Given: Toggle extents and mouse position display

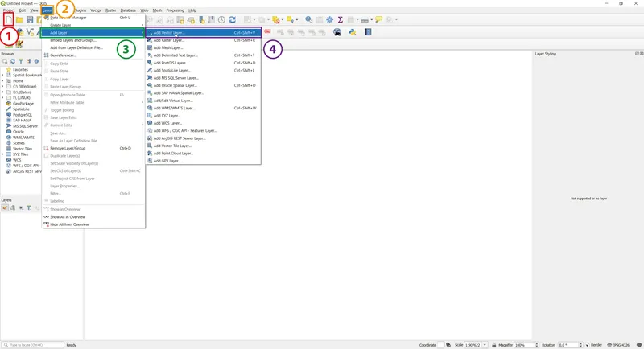Looking at the screenshot, I should (448, 345).
